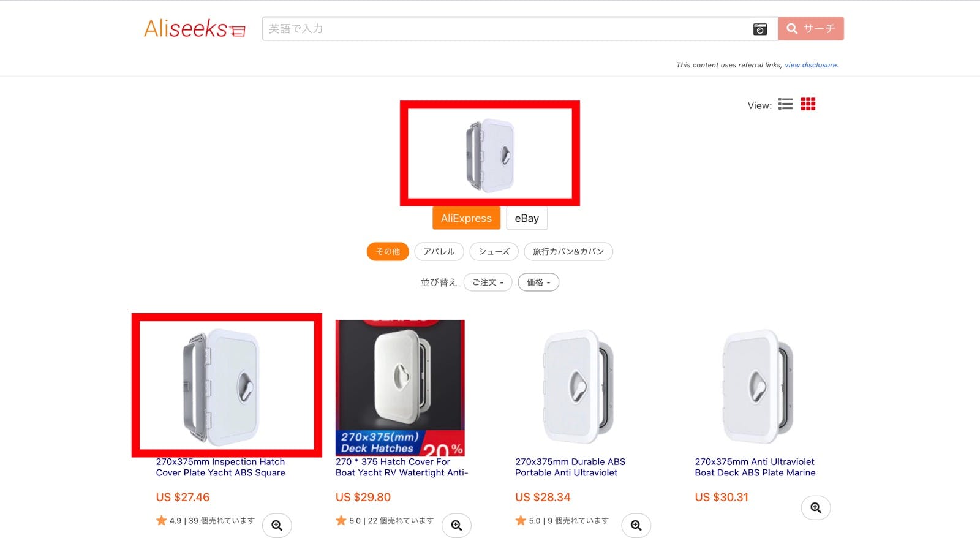The width and height of the screenshot is (980, 538).
Task: Toggle the シューズ category filter
Action: point(494,251)
